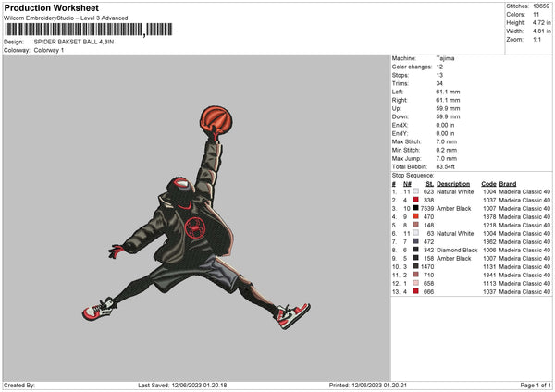555x392 pixels.
Task: Click the 'St.' column header
Action: pyautogui.click(x=430, y=184)
